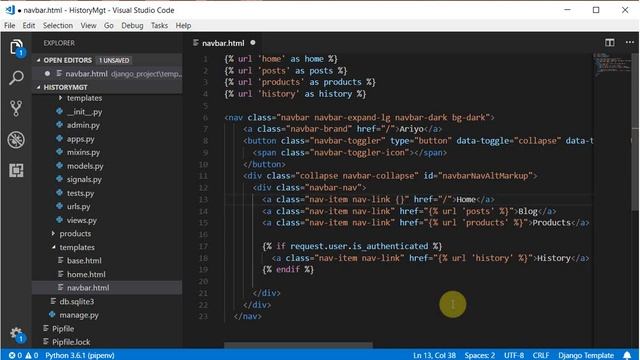Click the editor horizontal scrollbar

pos(298,345)
